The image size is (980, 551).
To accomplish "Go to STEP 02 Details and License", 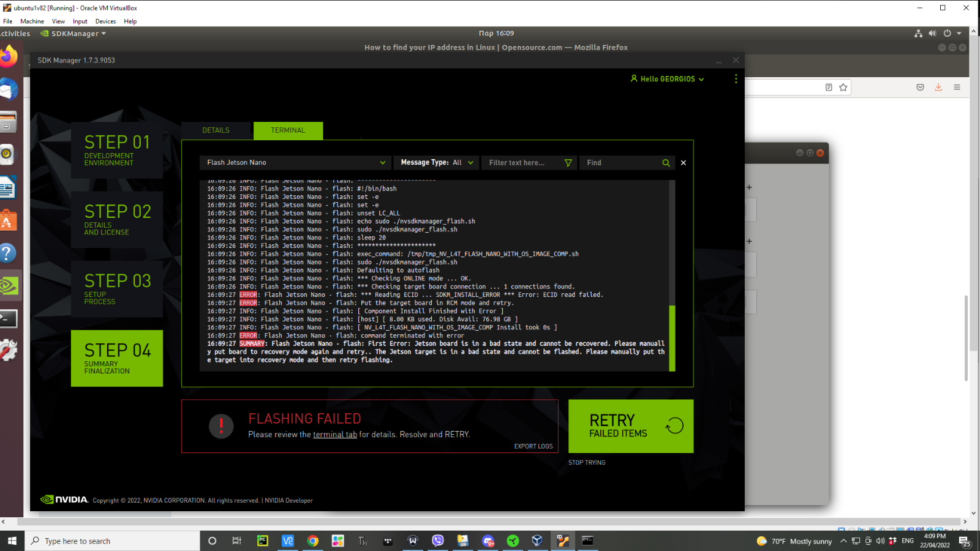I will (x=117, y=220).
